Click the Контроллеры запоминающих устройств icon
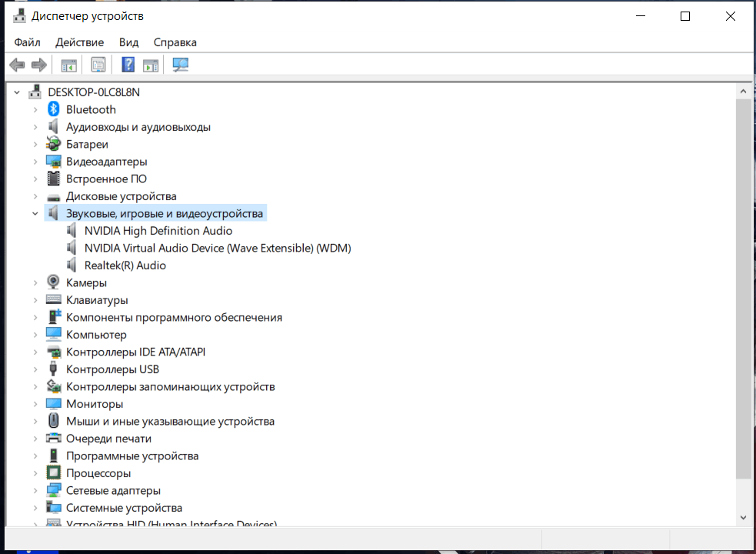 (x=54, y=386)
